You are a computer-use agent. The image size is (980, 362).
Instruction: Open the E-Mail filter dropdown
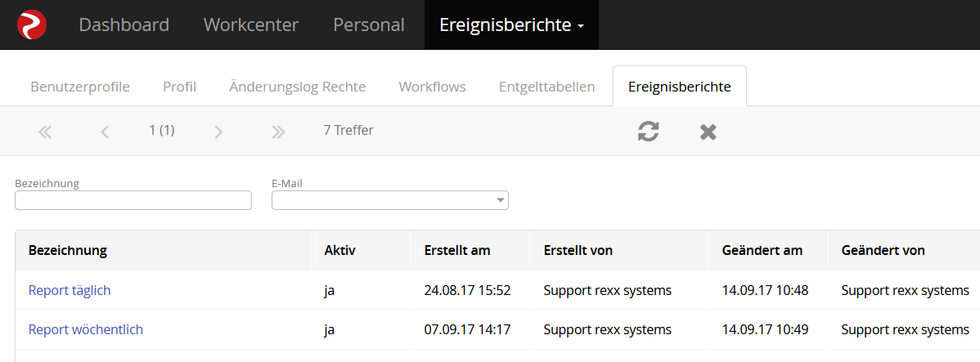click(x=390, y=200)
